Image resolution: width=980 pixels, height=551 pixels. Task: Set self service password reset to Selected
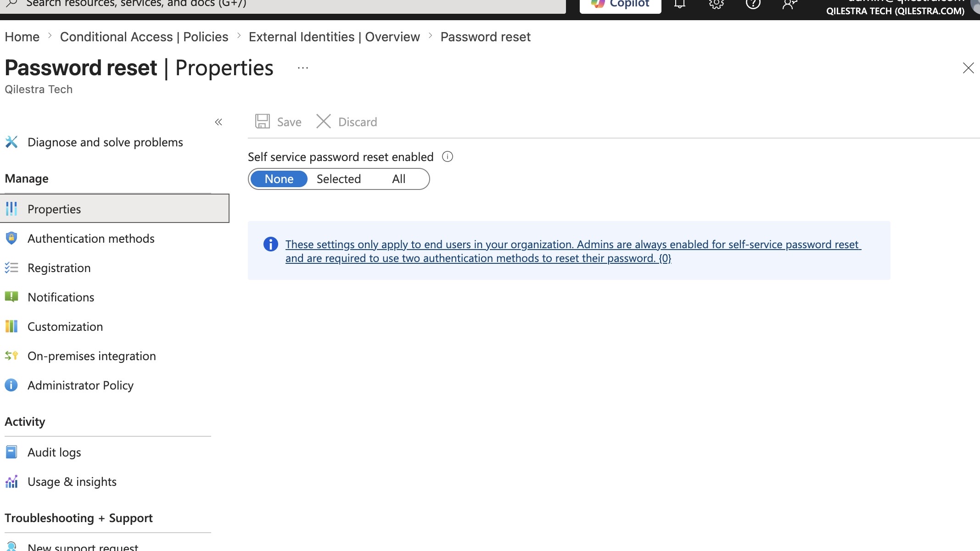(339, 179)
